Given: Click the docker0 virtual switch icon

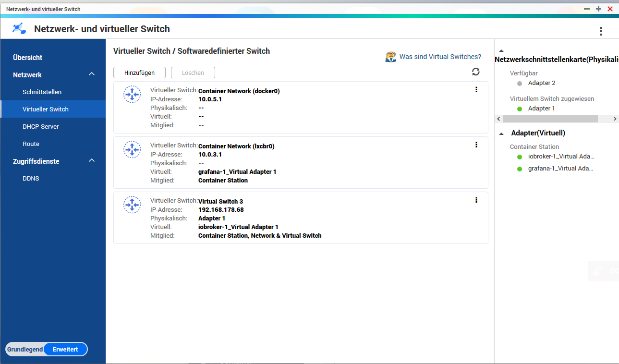Looking at the screenshot, I should point(132,94).
